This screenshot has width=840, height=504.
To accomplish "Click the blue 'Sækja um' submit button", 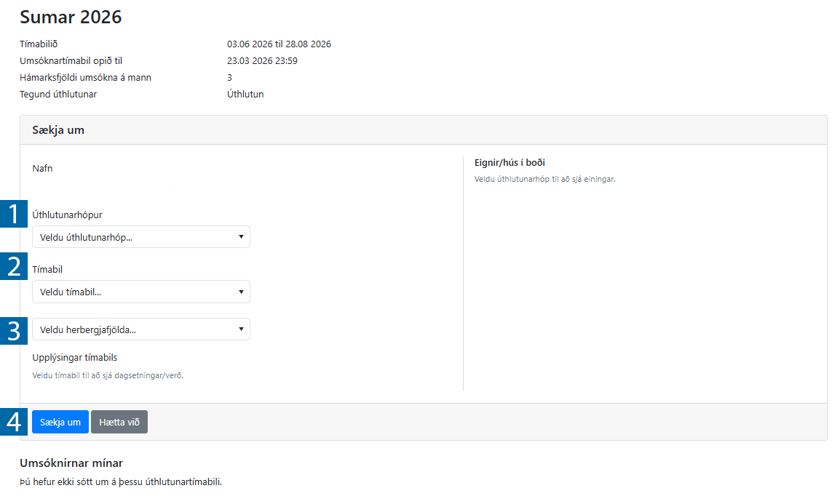I will tap(60, 422).
